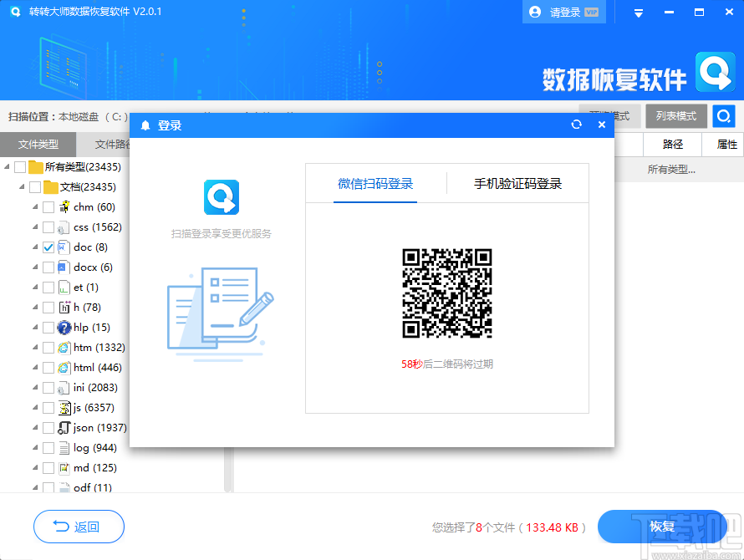Screen dimensions: 744x560
Task: Click the hlp help file icon
Action: coord(64,328)
